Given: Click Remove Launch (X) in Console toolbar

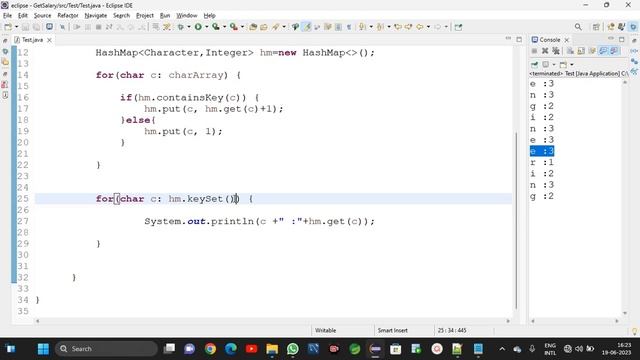Looking at the screenshot, I should [x=545, y=51].
